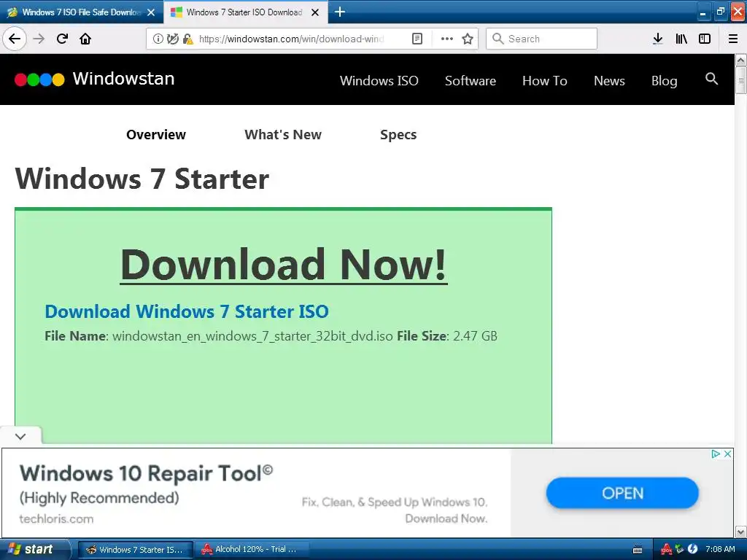Click the padlock warning icon

click(x=188, y=39)
